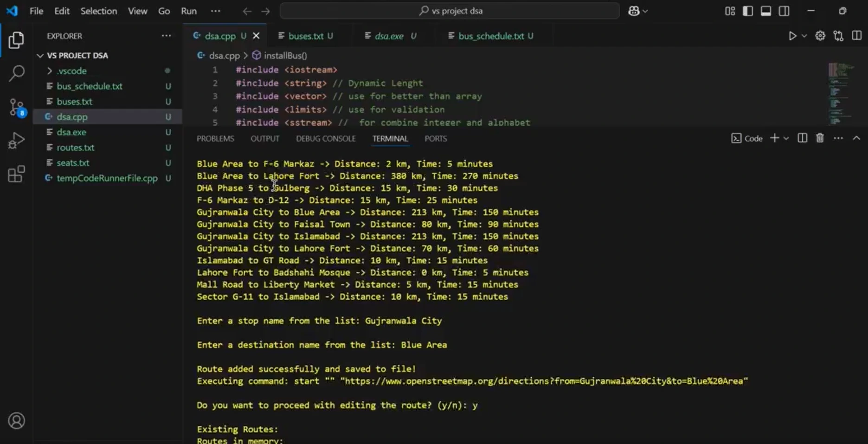Open tempCodeRunnerFile.cpp in the explorer

click(x=108, y=178)
